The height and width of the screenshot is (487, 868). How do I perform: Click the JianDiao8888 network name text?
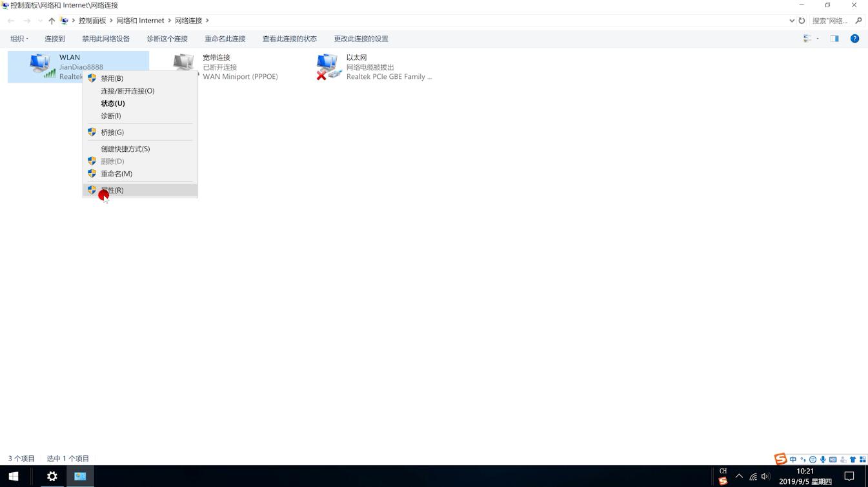pos(81,67)
